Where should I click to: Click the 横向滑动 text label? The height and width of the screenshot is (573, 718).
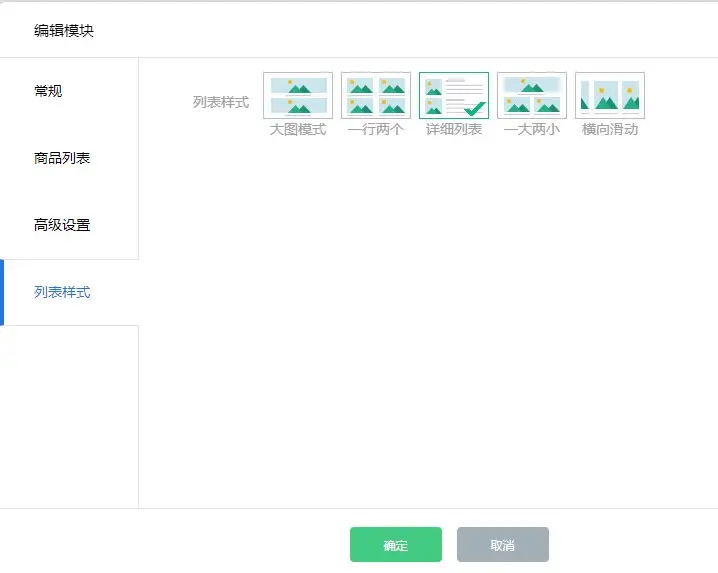pos(610,130)
